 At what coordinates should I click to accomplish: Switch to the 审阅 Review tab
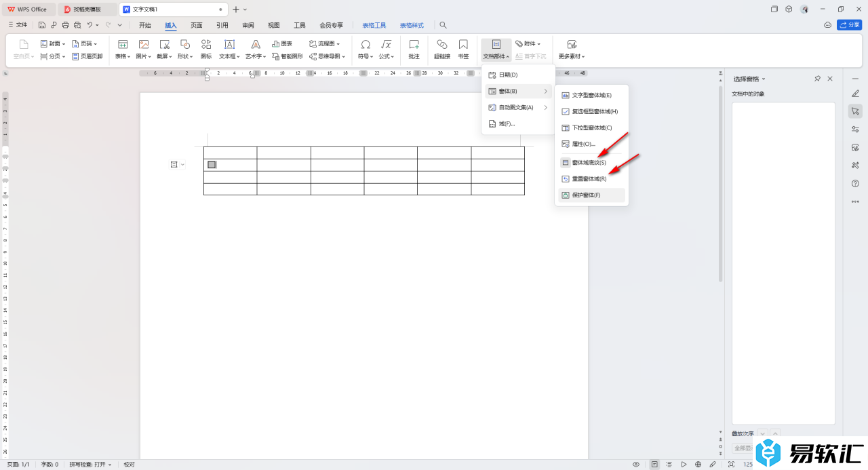pos(248,25)
